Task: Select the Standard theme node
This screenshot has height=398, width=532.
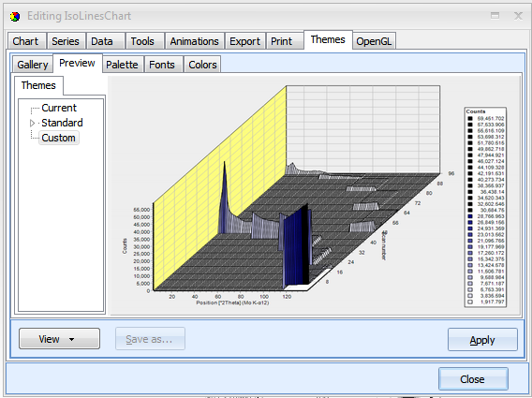Action: (62, 123)
